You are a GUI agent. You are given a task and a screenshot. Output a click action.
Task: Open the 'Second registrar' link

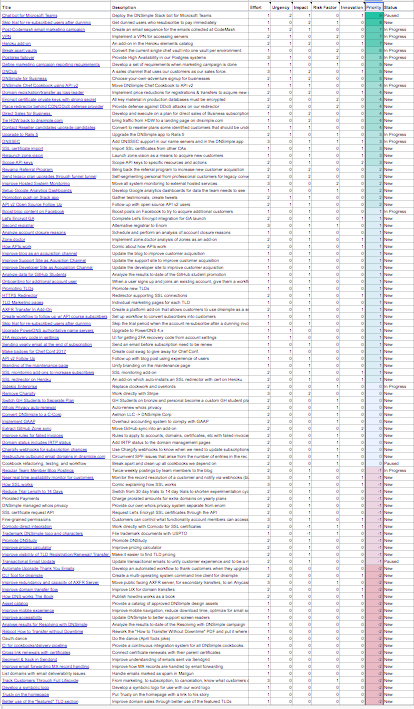tap(18, 226)
